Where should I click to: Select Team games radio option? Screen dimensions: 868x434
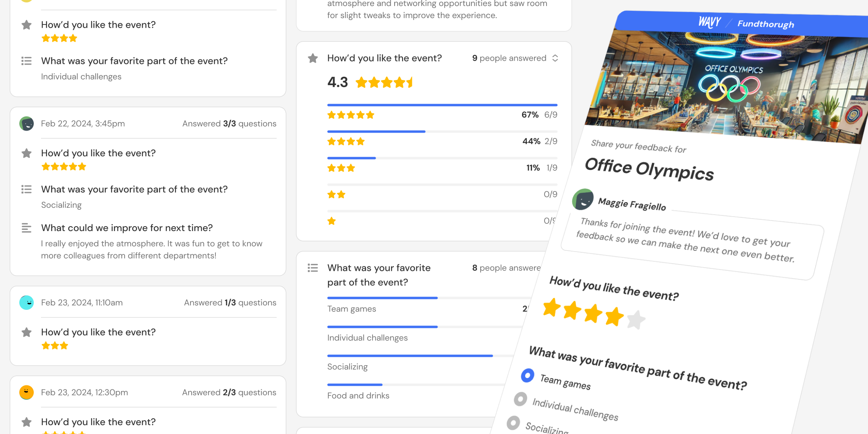528,375
